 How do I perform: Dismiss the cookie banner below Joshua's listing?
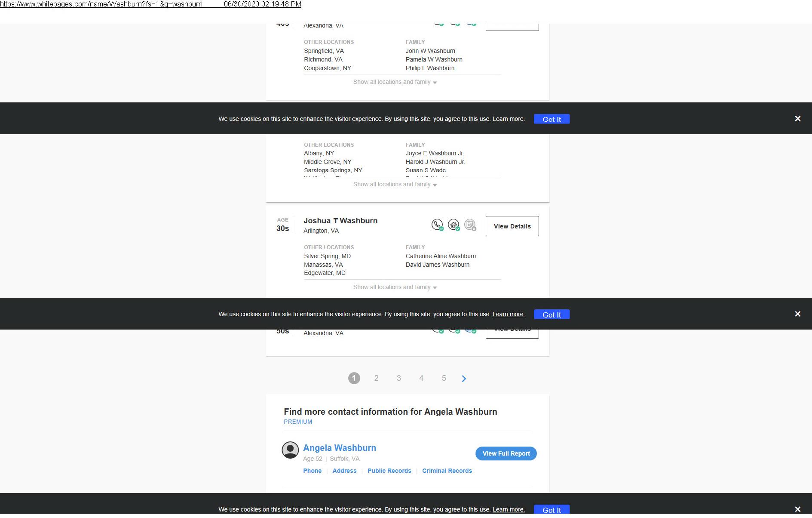(x=797, y=314)
